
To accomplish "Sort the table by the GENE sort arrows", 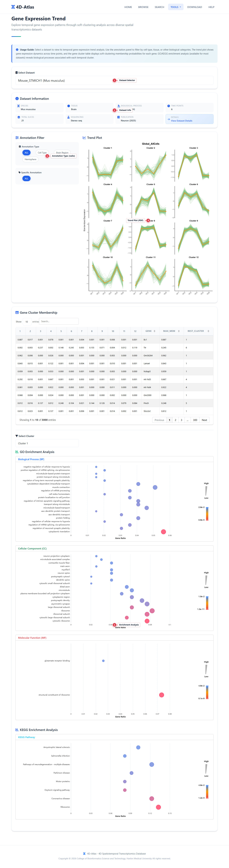I will coord(154,331).
